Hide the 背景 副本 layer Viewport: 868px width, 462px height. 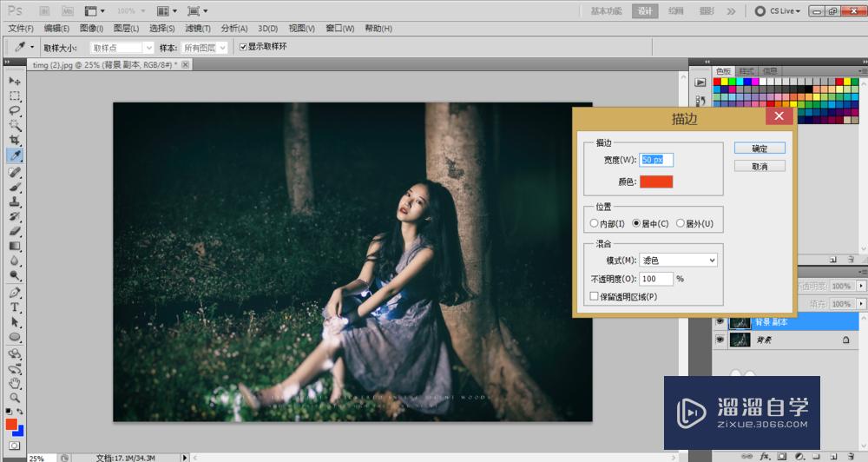[x=719, y=321]
